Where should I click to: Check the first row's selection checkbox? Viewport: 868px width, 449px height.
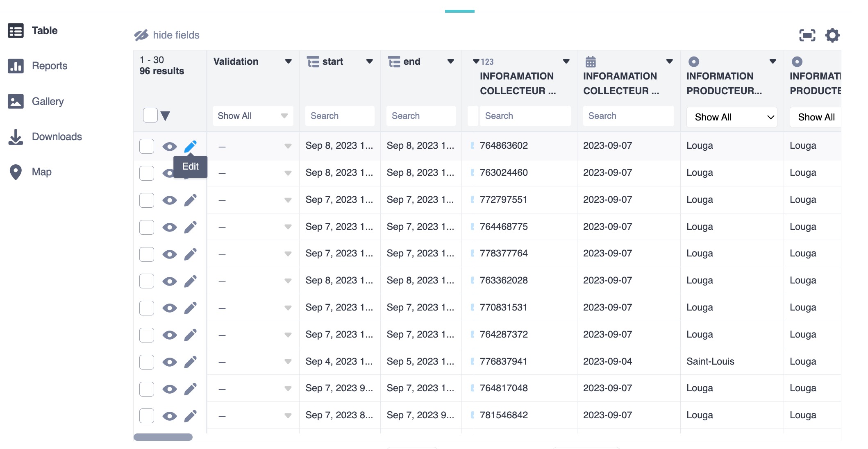[147, 146]
